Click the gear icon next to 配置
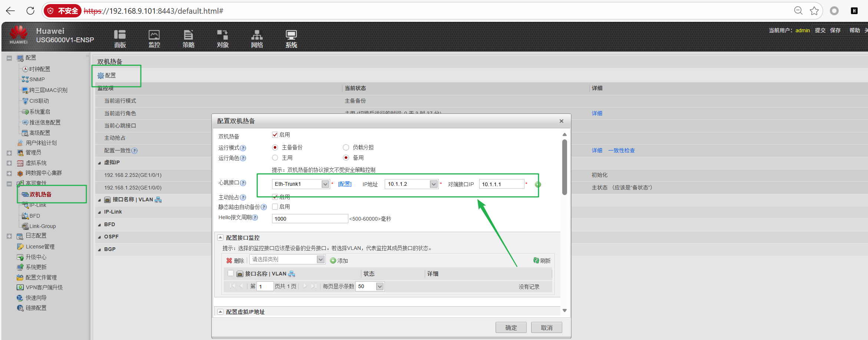Screen dimensions: 868x340 coord(100,76)
